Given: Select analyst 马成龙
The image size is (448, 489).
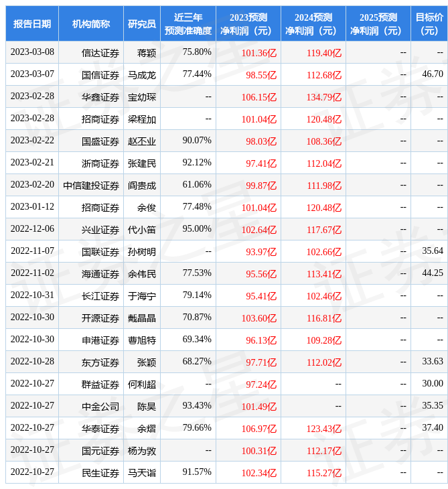Looking at the screenshot, I should (x=141, y=75).
